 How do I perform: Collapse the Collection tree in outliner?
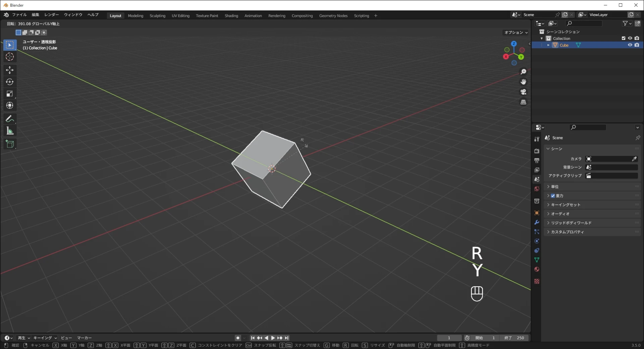pyautogui.click(x=542, y=39)
